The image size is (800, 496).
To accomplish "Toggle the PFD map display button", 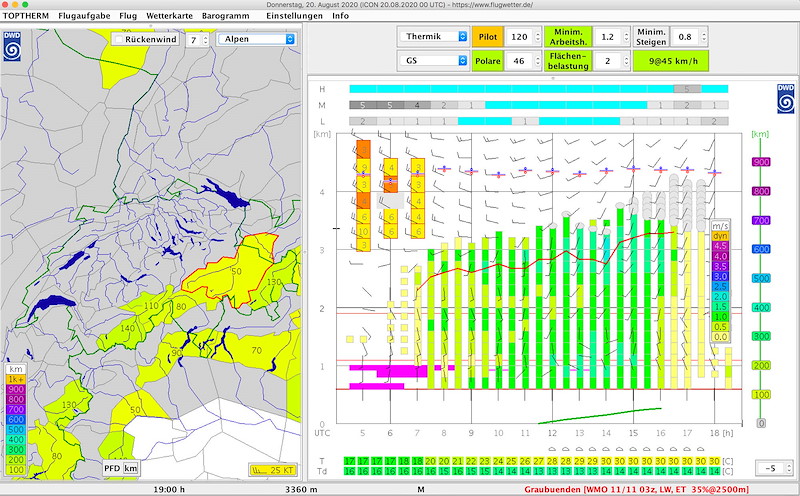I will tap(112, 468).
